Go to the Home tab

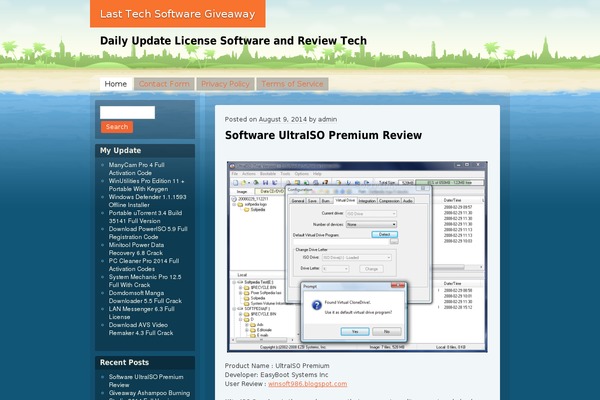pos(116,84)
